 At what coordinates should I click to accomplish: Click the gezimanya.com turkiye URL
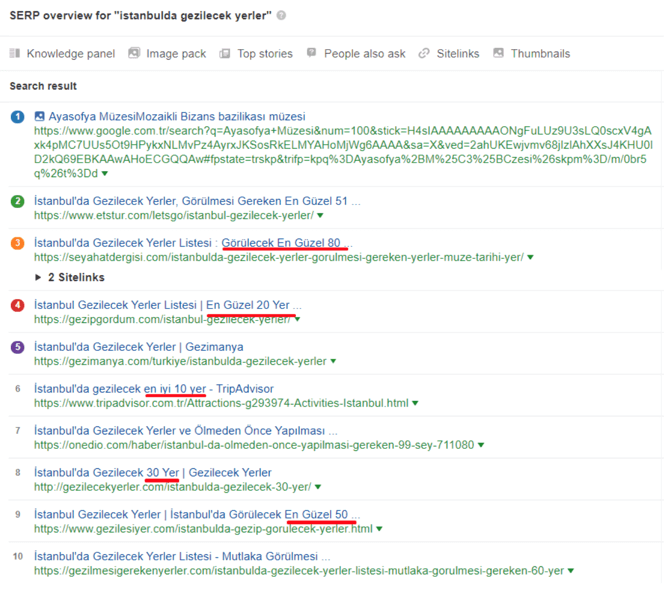[x=180, y=361]
